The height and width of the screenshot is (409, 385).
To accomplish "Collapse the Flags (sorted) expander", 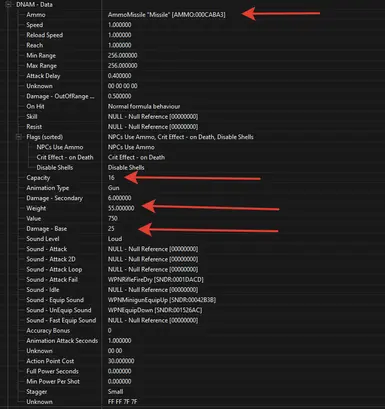I will (19, 137).
